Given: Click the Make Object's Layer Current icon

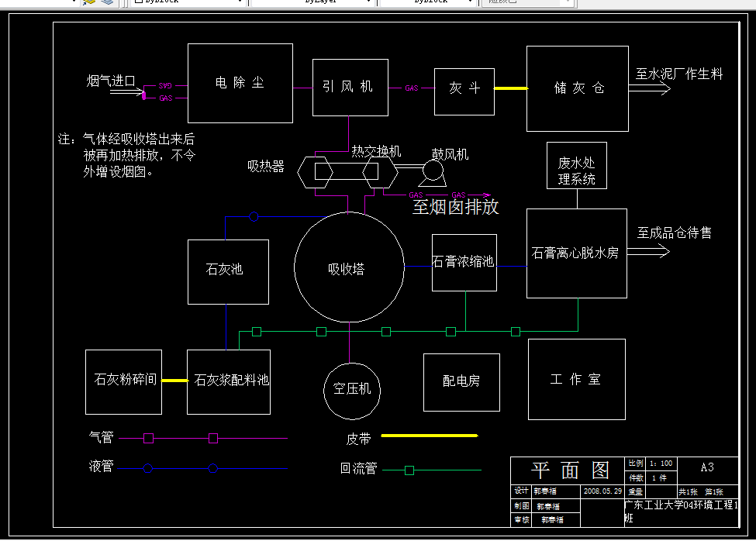Looking at the screenshot, I should [x=89, y=3].
